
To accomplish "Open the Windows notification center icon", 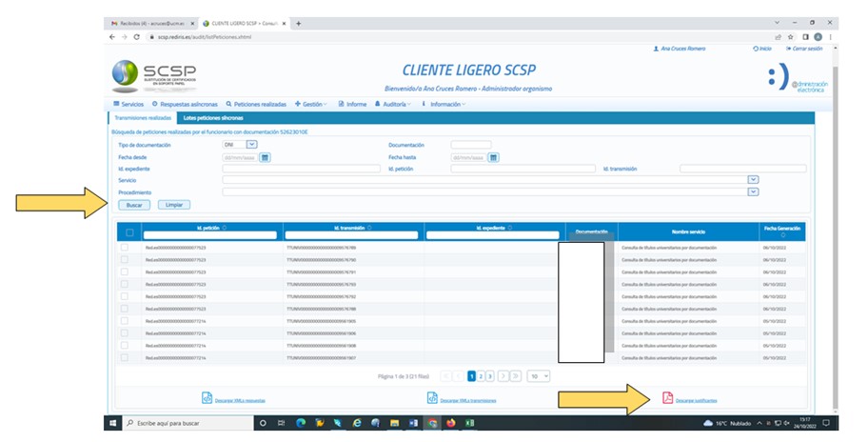I will click(x=826, y=423).
